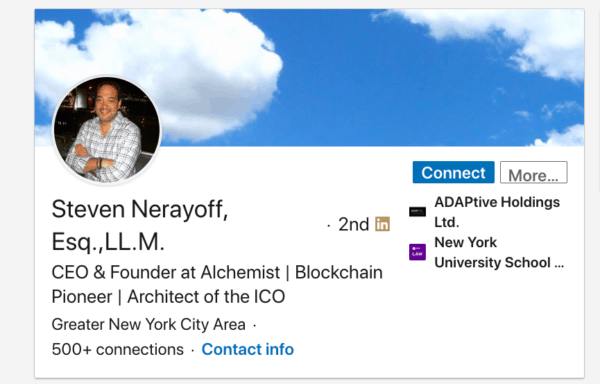
Task: Click the 500+ connections text
Action: 118,349
